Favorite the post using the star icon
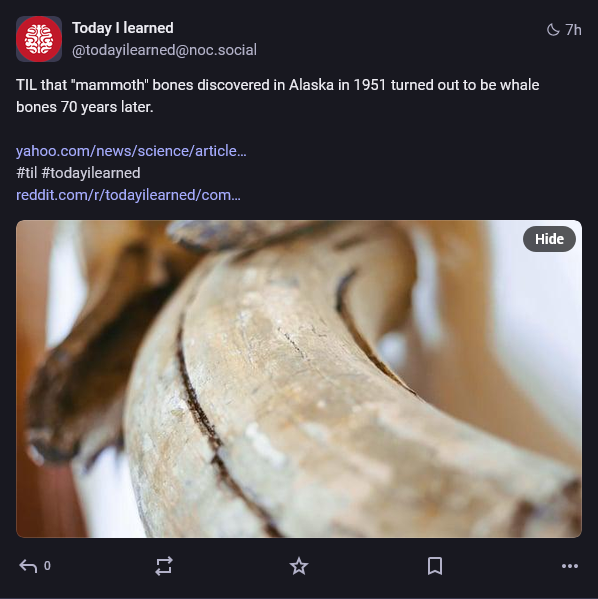 coord(299,566)
